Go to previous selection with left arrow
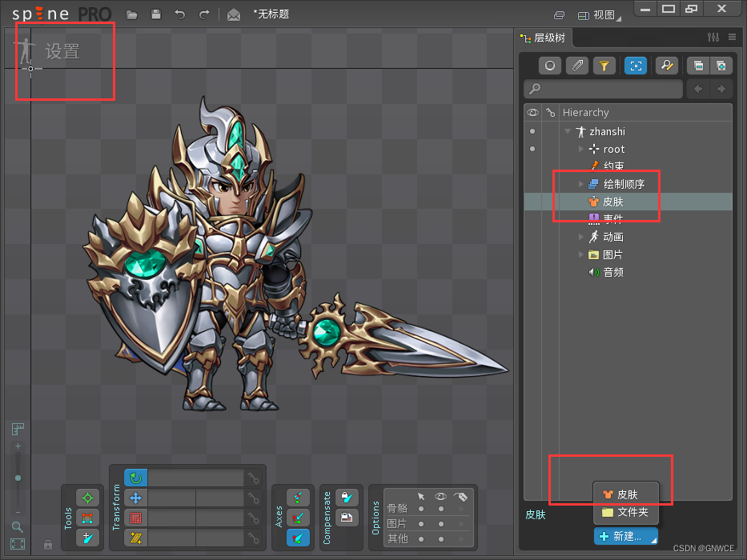Screen dimensions: 747x560 (x=698, y=89)
